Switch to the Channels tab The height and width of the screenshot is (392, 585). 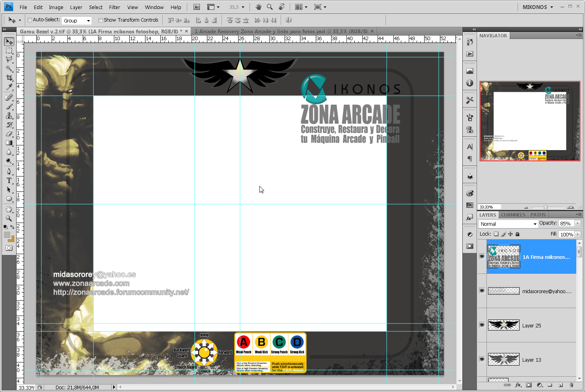click(x=513, y=215)
